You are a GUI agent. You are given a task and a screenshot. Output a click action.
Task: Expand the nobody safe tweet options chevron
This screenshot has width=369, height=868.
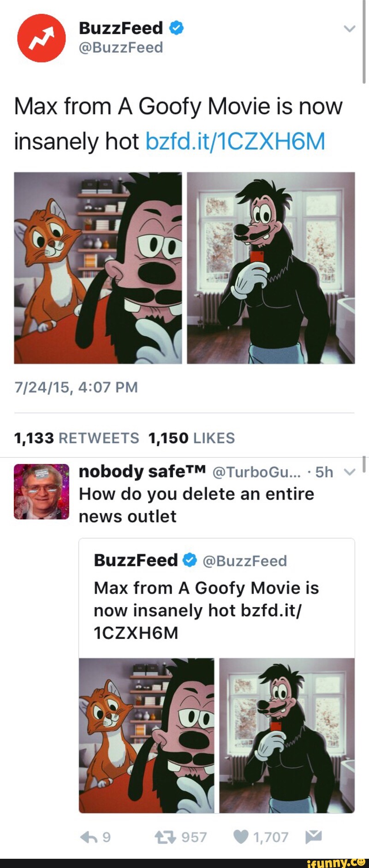pyautogui.click(x=350, y=472)
